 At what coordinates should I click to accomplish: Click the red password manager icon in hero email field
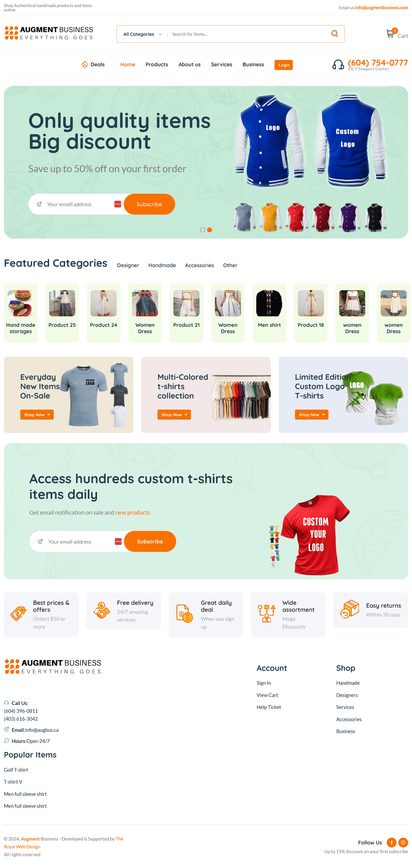pyautogui.click(x=117, y=204)
